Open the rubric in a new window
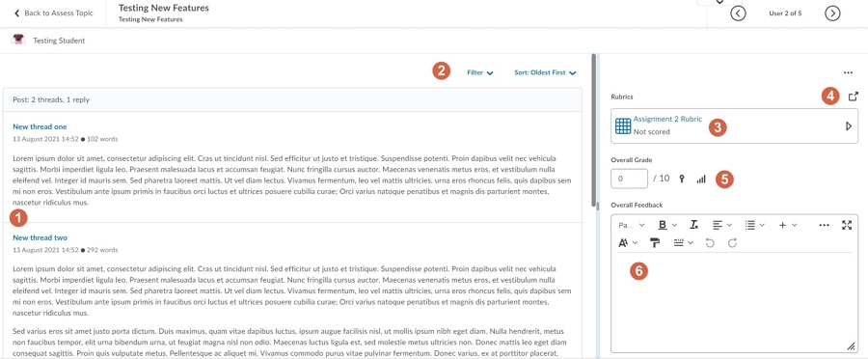Image resolution: width=868 pixels, height=359 pixels. tap(854, 97)
